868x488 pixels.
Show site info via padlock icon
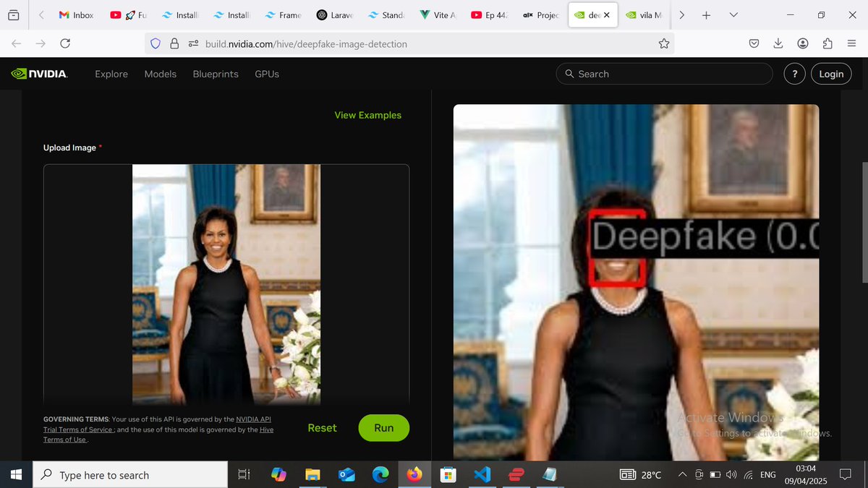(x=174, y=44)
